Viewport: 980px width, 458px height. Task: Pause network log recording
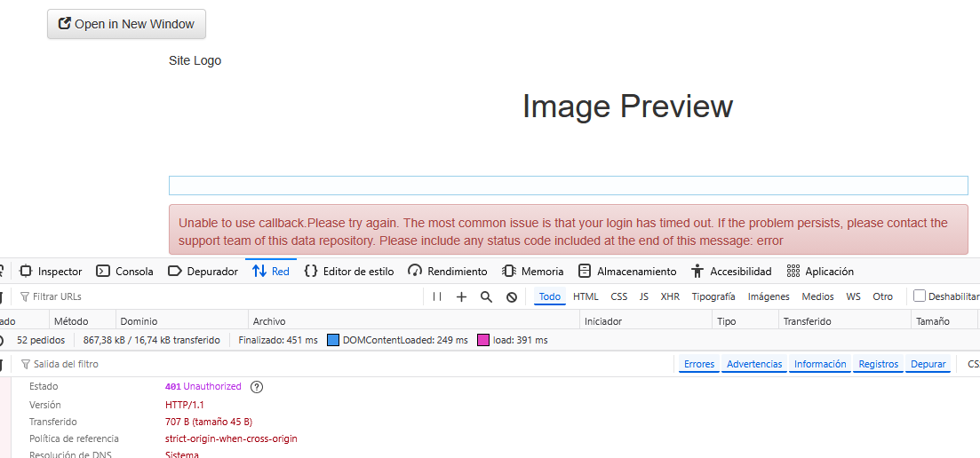(x=437, y=297)
